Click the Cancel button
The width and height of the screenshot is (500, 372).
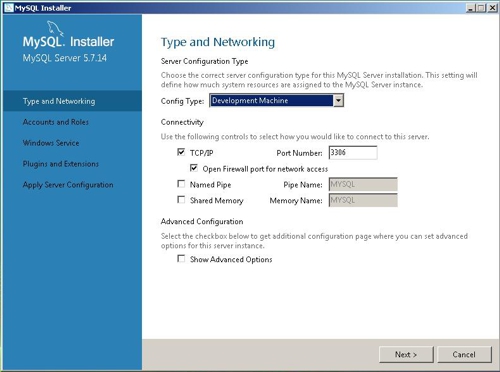pos(464,354)
